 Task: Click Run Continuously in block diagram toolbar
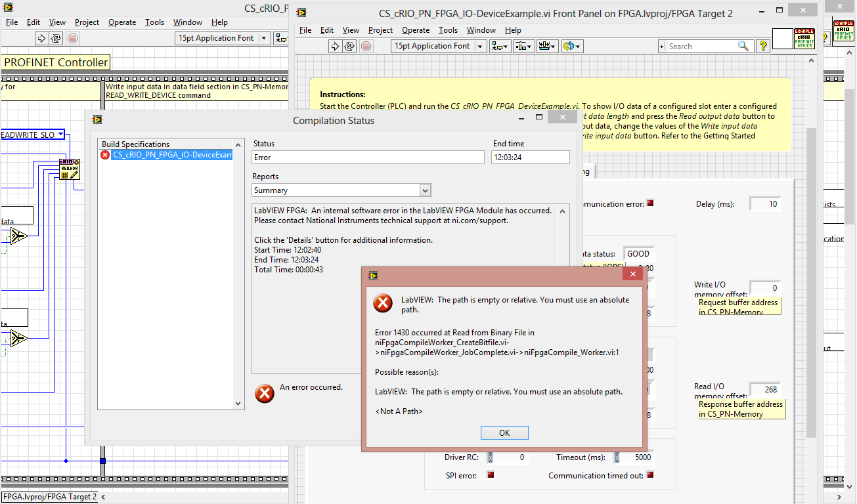point(56,38)
